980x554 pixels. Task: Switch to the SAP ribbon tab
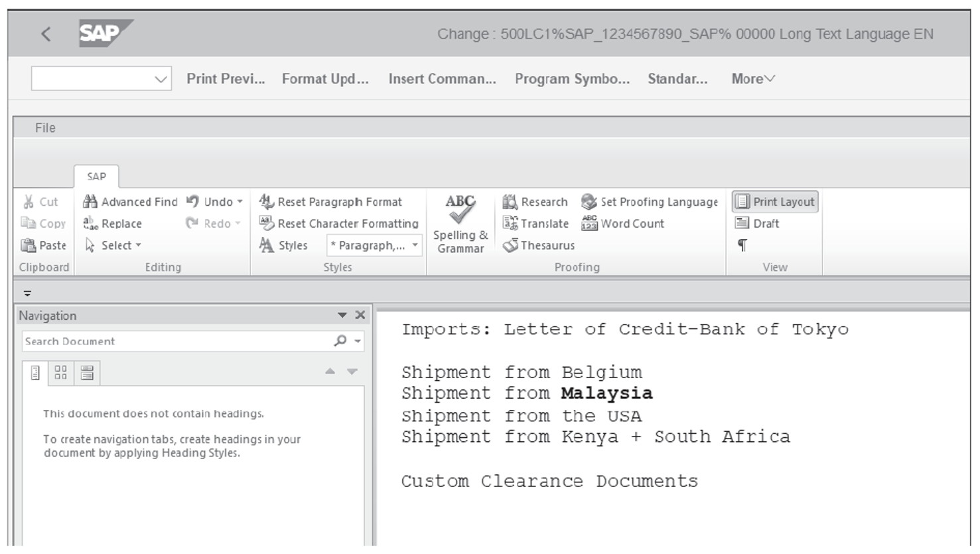(97, 176)
